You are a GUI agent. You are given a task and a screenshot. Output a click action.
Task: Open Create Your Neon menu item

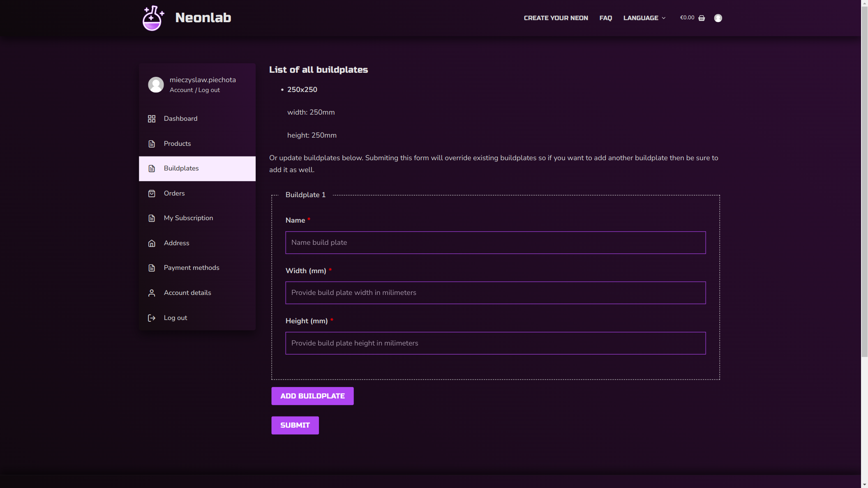click(556, 18)
